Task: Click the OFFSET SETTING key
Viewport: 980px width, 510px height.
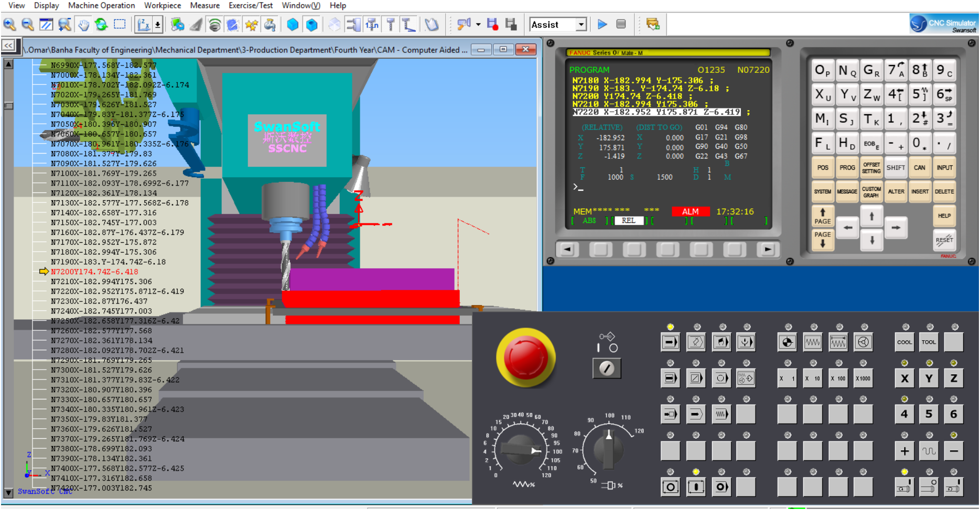Action: [871, 168]
